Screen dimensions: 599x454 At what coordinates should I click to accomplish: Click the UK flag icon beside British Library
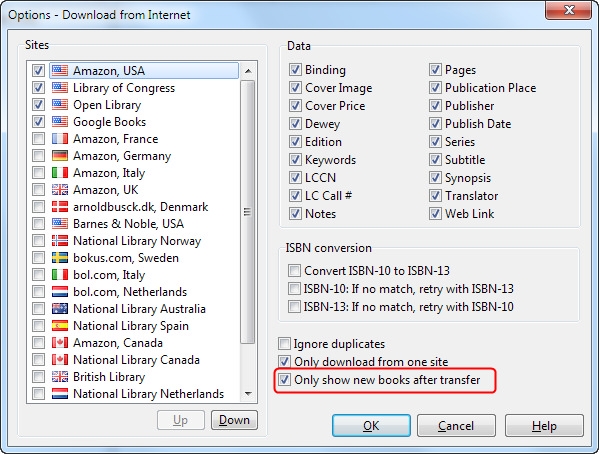click(x=60, y=377)
